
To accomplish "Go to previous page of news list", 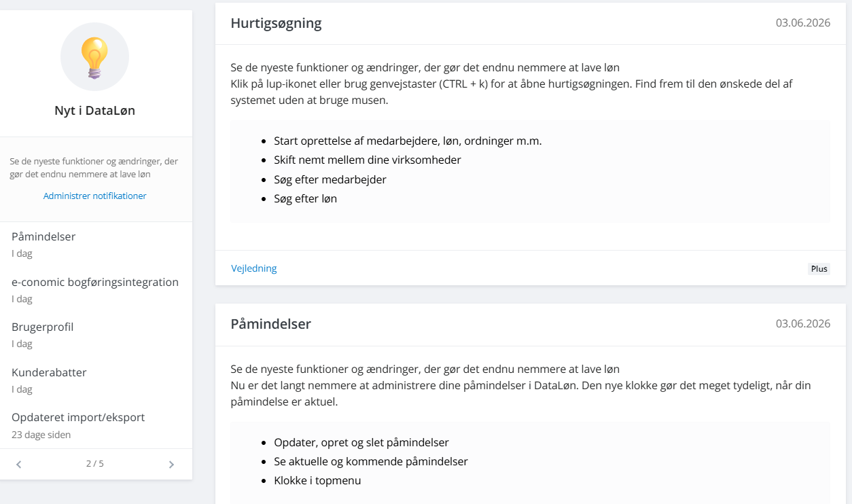I will pos(19,465).
